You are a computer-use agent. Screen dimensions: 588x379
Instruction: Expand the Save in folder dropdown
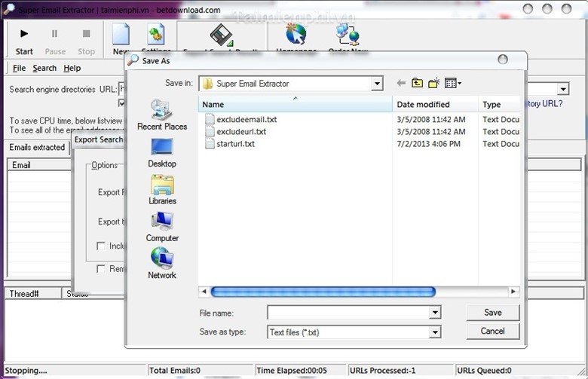click(x=377, y=84)
